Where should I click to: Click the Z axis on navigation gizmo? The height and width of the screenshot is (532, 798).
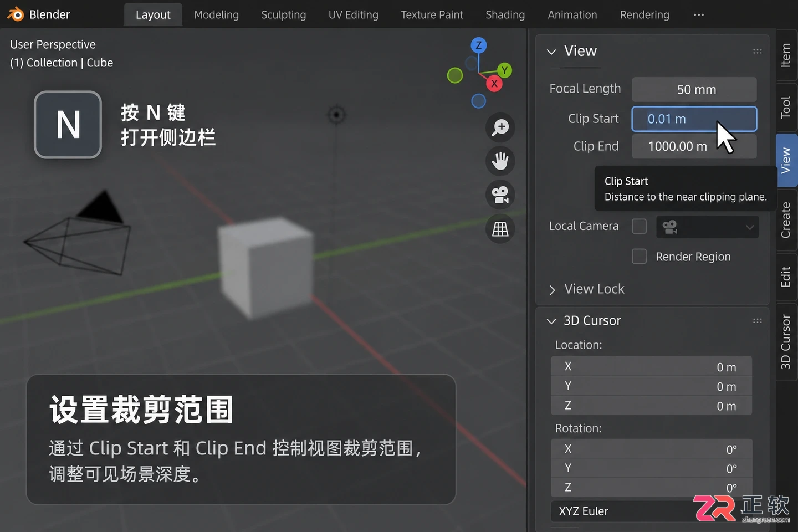tap(479, 45)
